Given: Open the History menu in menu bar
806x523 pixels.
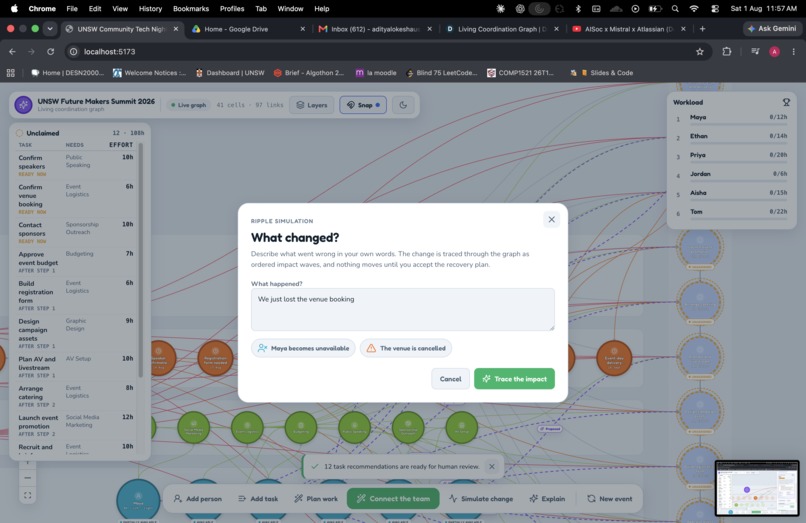Looking at the screenshot, I should tap(150, 9).
